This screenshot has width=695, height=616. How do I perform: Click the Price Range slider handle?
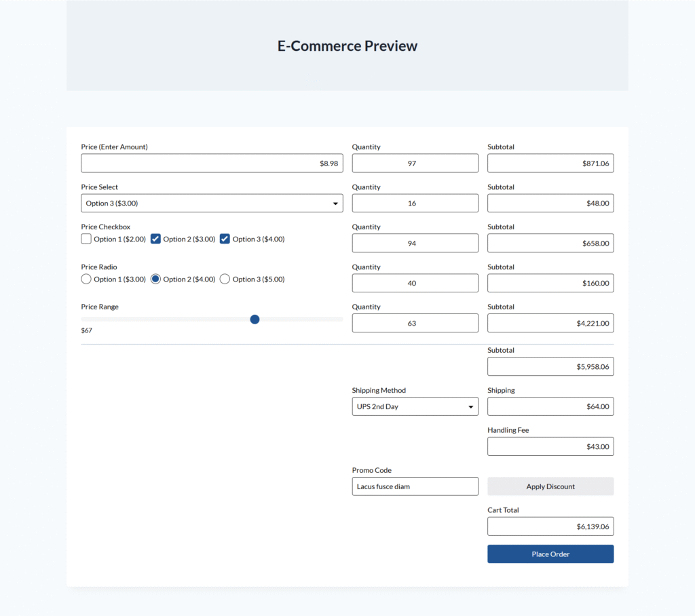click(255, 319)
